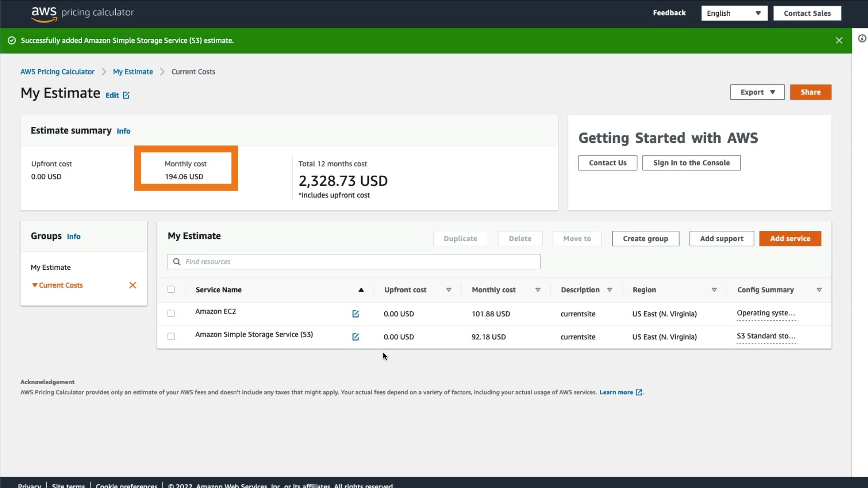
Task: Click the AWS pricing calculator logo
Action: pyautogui.click(x=82, y=13)
